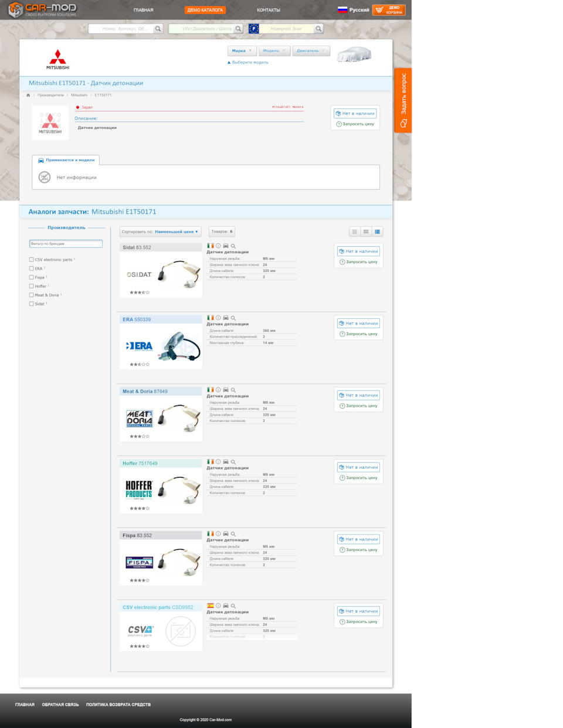Click the VIN search magnifier icon
This screenshot has width=563, height=728.
point(238,29)
